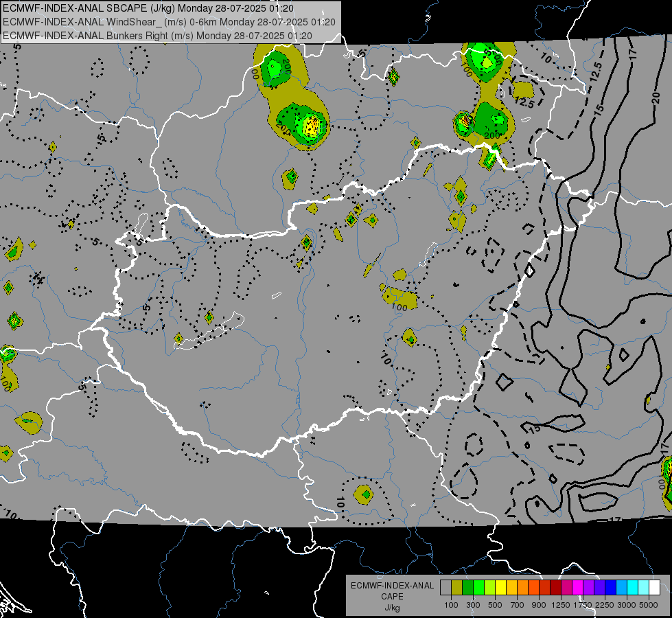Click the WindShear_ (m/s) 0-6km title line
The height and width of the screenshot is (618, 672).
pos(169,22)
